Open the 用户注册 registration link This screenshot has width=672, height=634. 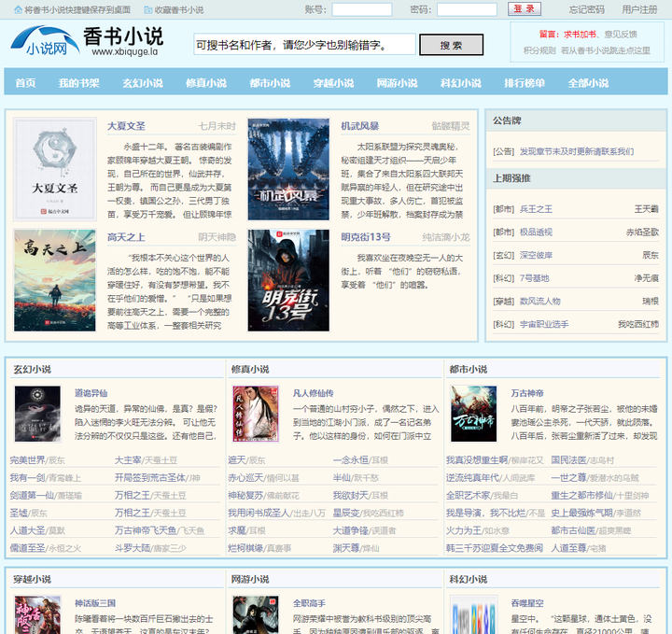pos(639,9)
